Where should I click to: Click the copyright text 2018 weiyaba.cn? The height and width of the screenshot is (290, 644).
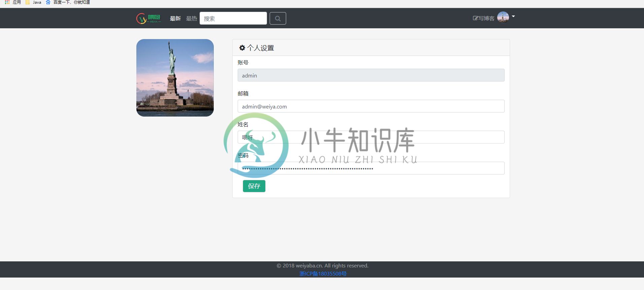click(x=323, y=265)
